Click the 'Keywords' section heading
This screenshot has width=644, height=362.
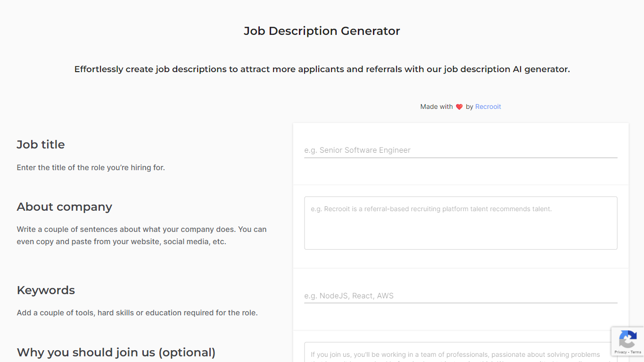pos(46,290)
